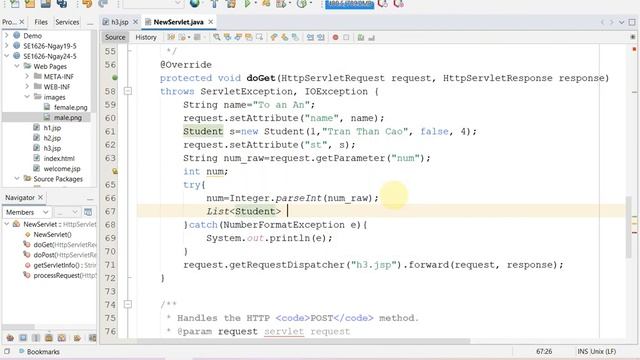Switch to the History view
Viewport: 640px width, 360px height.
(x=146, y=37)
